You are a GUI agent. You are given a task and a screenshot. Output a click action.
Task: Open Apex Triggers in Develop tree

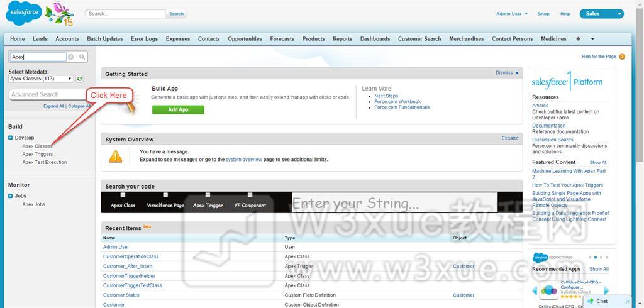[x=37, y=155]
